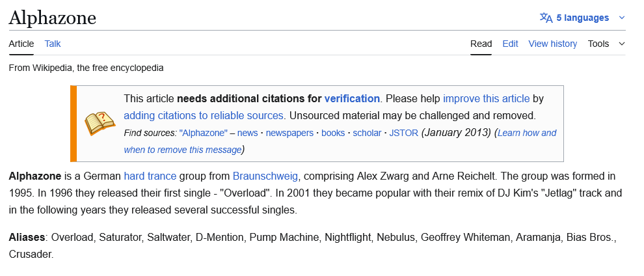Screen dimensions: 644x276
Task: Click the scholar source link
Action: coord(367,133)
